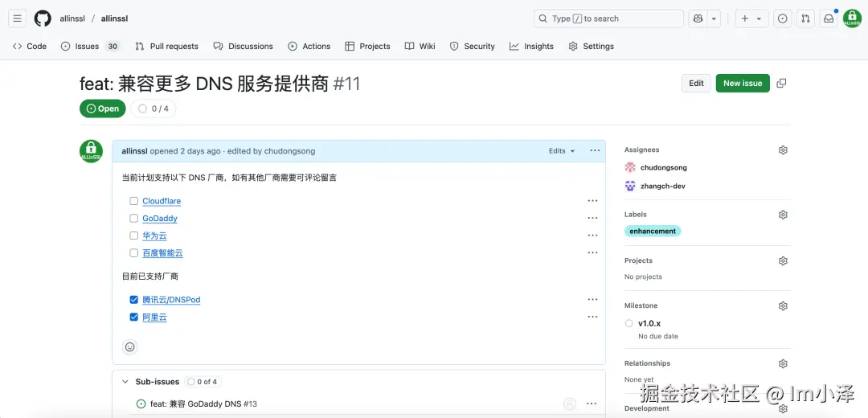Image resolution: width=868 pixels, height=418 pixels.
Task: Open the create new plus menu
Action: click(751, 18)
